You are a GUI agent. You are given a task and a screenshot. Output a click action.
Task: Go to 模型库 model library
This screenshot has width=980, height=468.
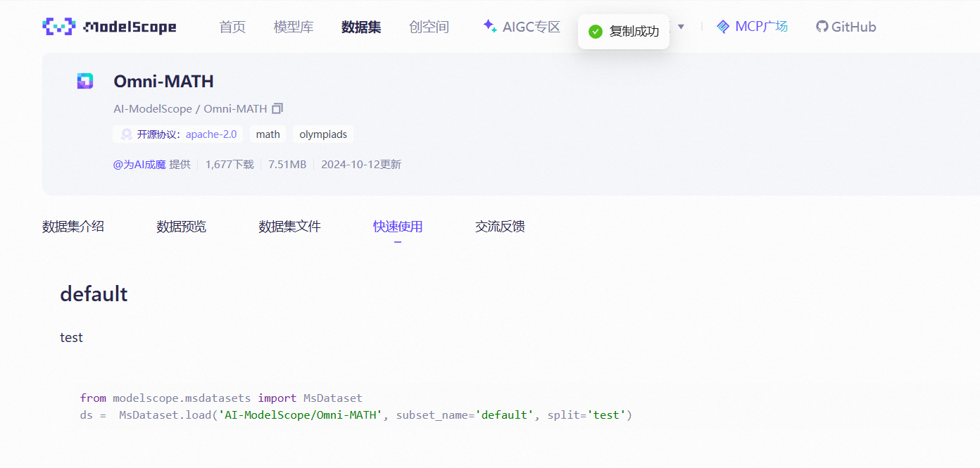tap(294, 27)
